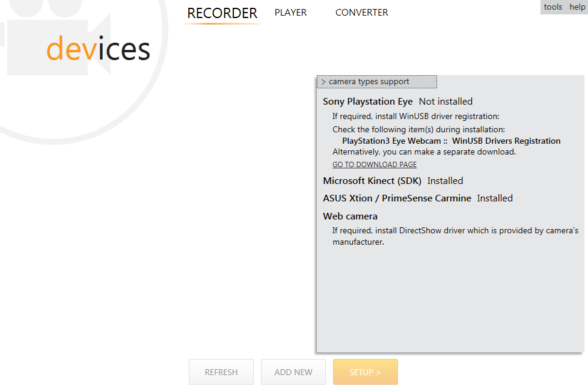Open the CONVERTER tab
The height and width of the screenshot is (392, 588).
pos(361,13)
